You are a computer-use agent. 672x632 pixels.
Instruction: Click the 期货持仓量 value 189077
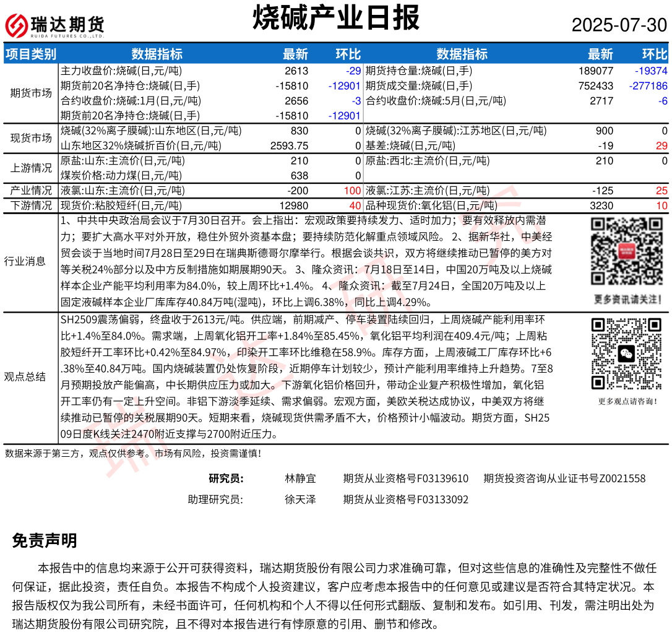point(596,71)
